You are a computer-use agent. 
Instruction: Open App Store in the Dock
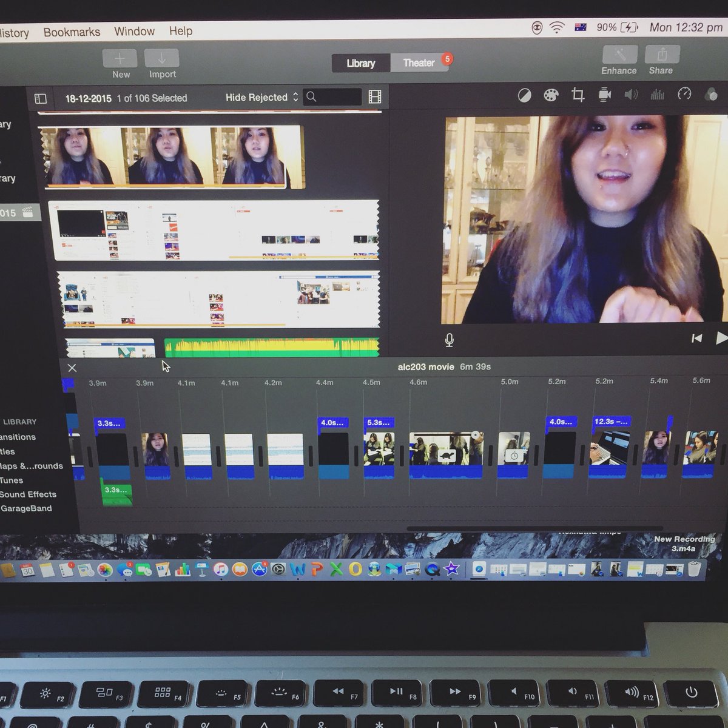[260, 570]
